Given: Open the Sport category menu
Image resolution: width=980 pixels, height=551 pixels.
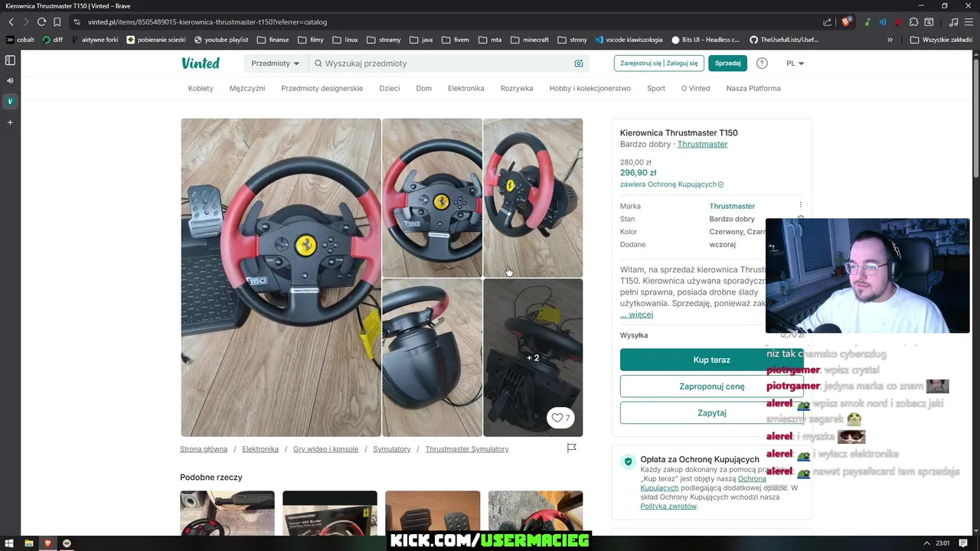Looking at the screenshot, I should point(656,88).
